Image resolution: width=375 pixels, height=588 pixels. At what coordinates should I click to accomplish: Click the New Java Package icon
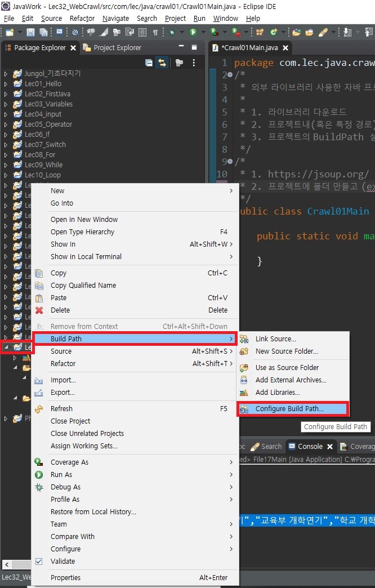click(x=259, y=32)
